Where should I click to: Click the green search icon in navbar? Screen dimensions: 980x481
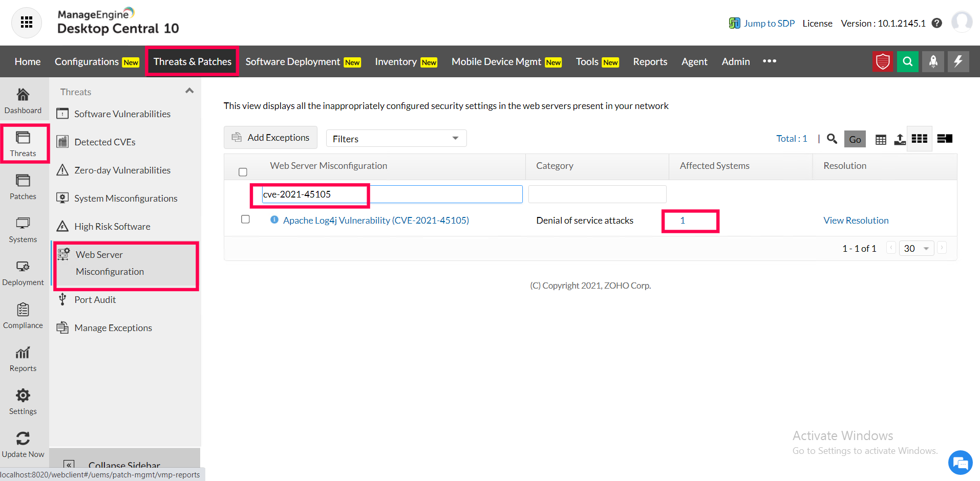[x=908, y=61]
